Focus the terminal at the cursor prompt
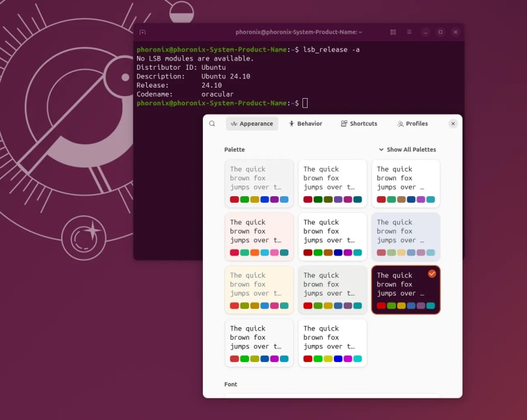Image resolution: width=527 pixels, height=420 pixels. coord(305,103)
